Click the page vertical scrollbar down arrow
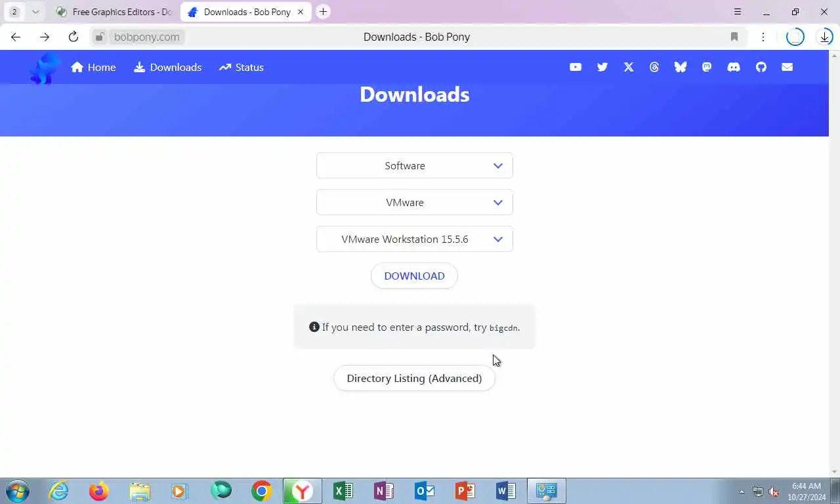 pyautogui.click(x=835, y=472)
